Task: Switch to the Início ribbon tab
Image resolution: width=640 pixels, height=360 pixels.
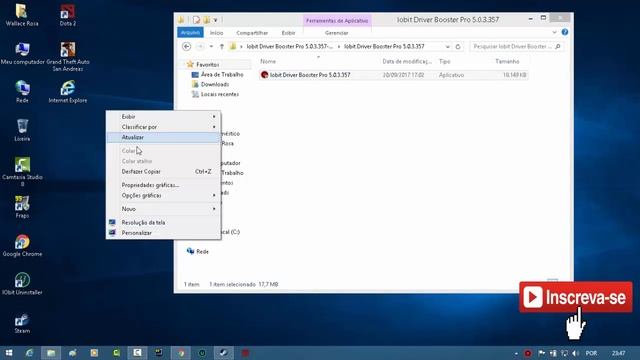Action: pyautogui.click(x=216, y=33)
